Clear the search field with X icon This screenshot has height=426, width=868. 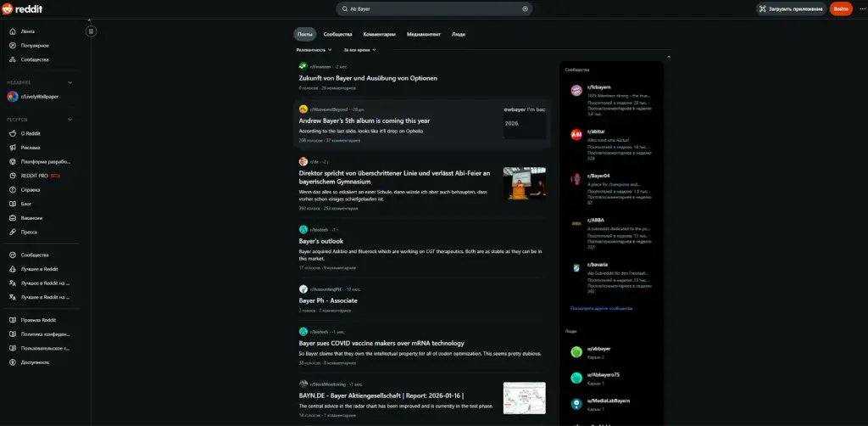point(525,8)
